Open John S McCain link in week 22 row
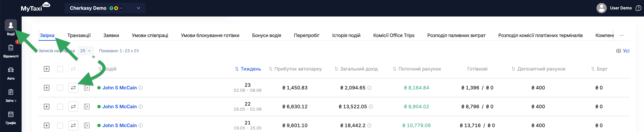This screenshot has height=132, width=644. pos(119,107)
